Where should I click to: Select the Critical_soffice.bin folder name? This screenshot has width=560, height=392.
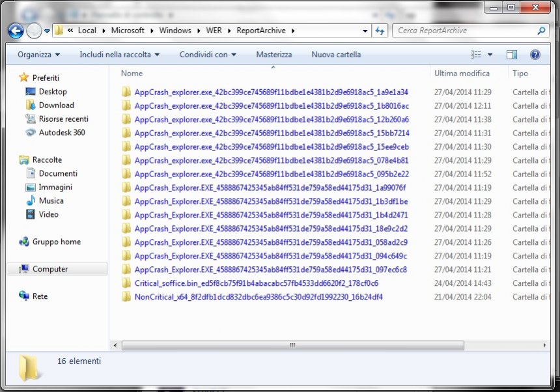tap(257, 283)
